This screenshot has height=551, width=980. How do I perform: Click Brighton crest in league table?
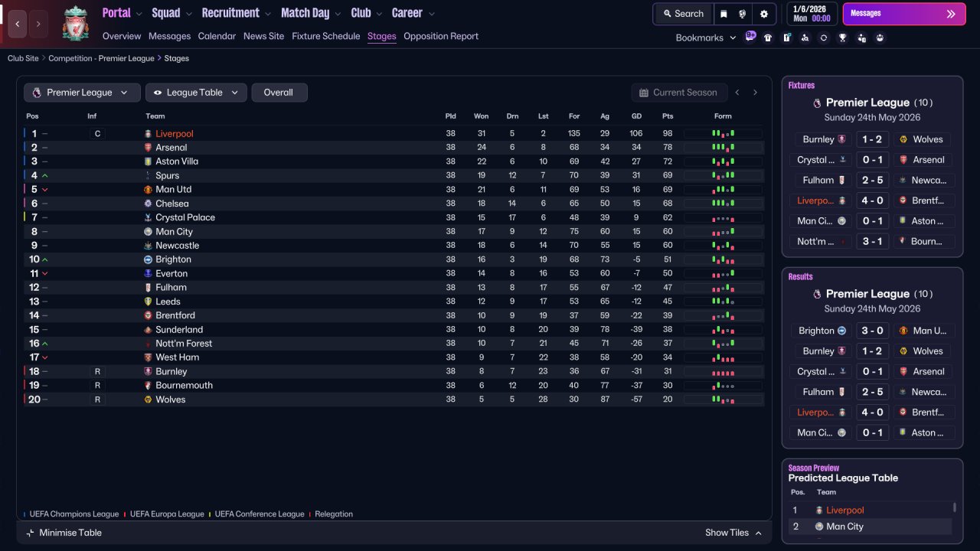coord(149,259)
